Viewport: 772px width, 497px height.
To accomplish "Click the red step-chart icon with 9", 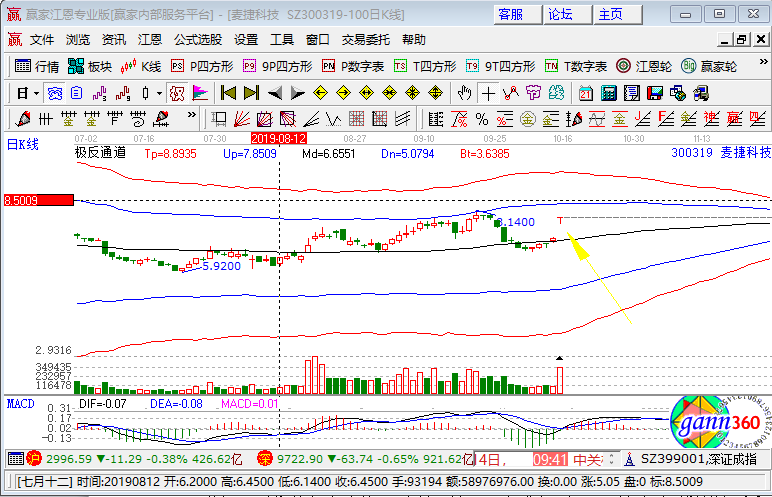I will click(x=123, y=93).
